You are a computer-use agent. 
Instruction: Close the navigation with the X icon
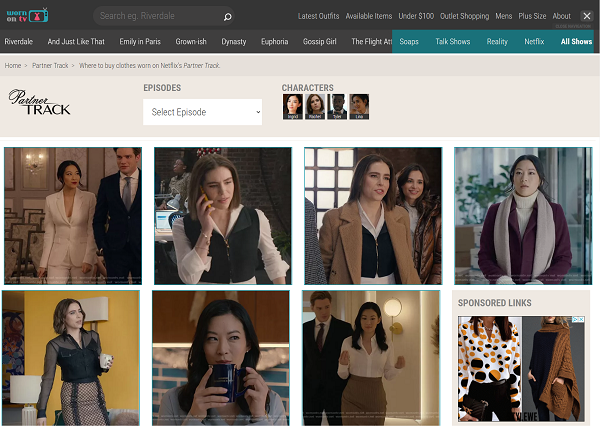click(587, 16)
